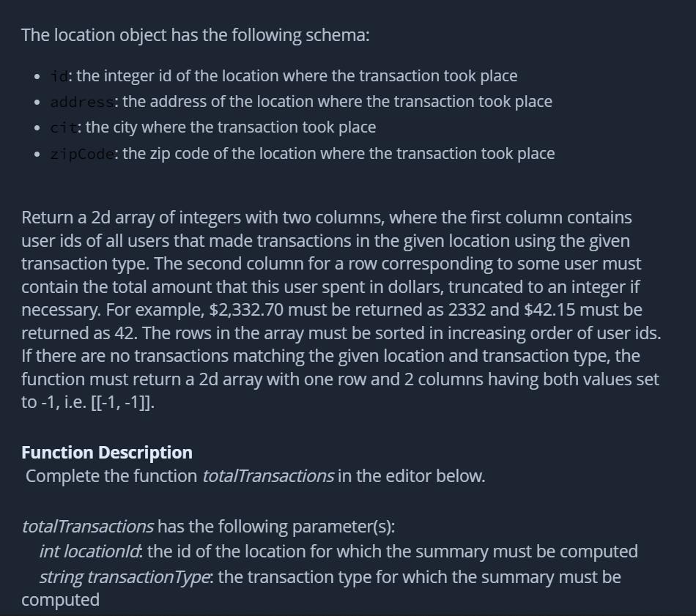Click the trailing word 'computed' on last line
This screenshot has width=696, height=616.
pos(60,601)
